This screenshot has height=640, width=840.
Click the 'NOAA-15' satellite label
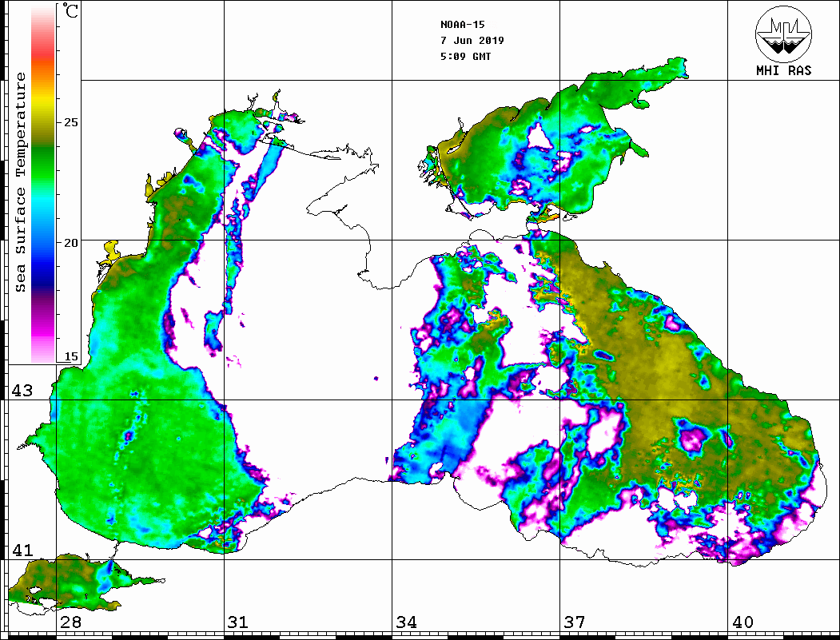point(463,25)
